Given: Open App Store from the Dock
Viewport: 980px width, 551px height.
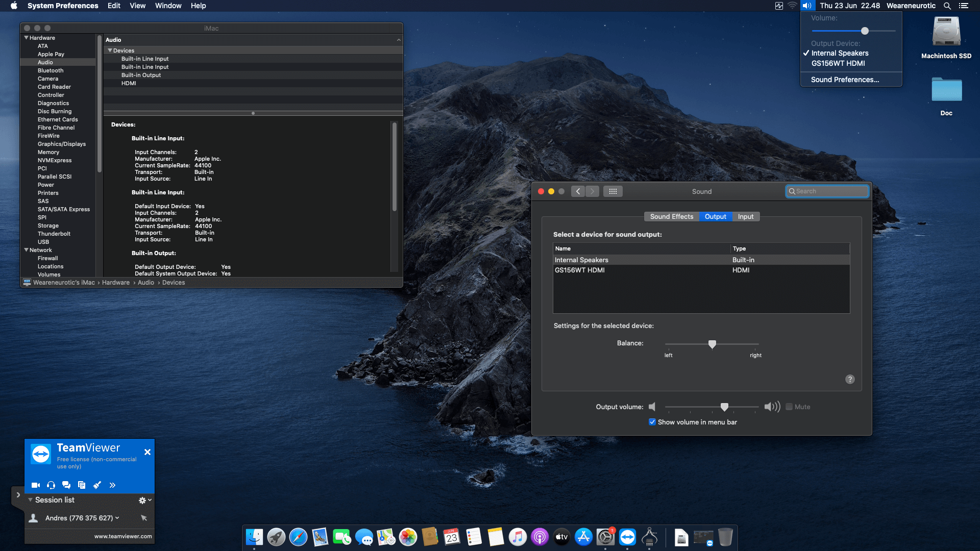Looking at the screenshot, I should click(x=583, y=537).
